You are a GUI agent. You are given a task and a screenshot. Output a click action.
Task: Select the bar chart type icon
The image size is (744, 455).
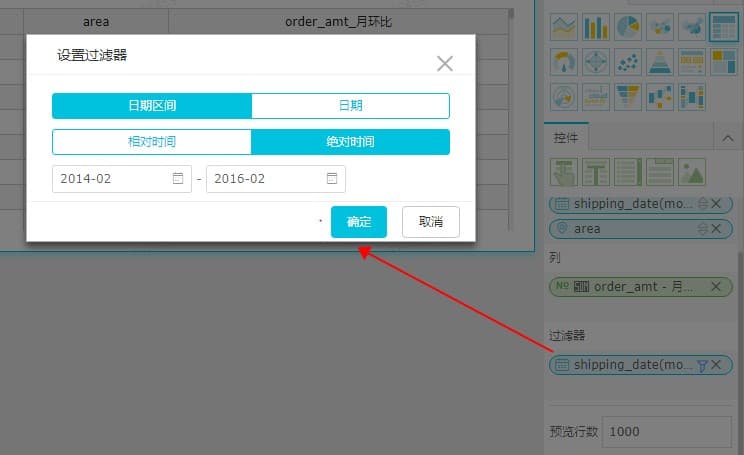click(596, 27)
